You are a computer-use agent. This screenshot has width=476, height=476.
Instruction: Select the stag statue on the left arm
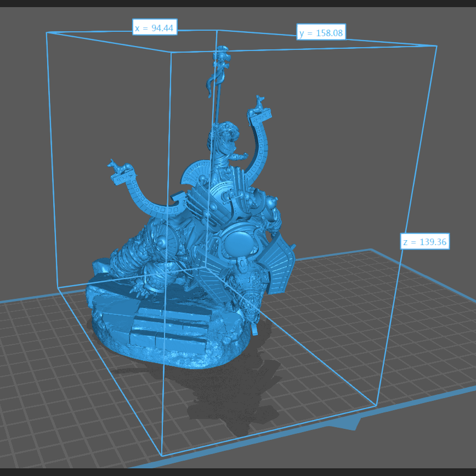(120, 168)
